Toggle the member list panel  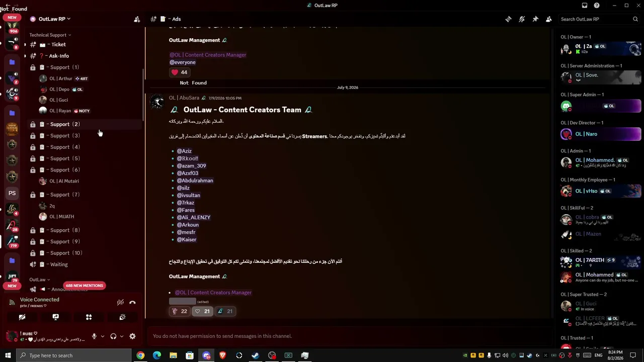coord(549,19)
